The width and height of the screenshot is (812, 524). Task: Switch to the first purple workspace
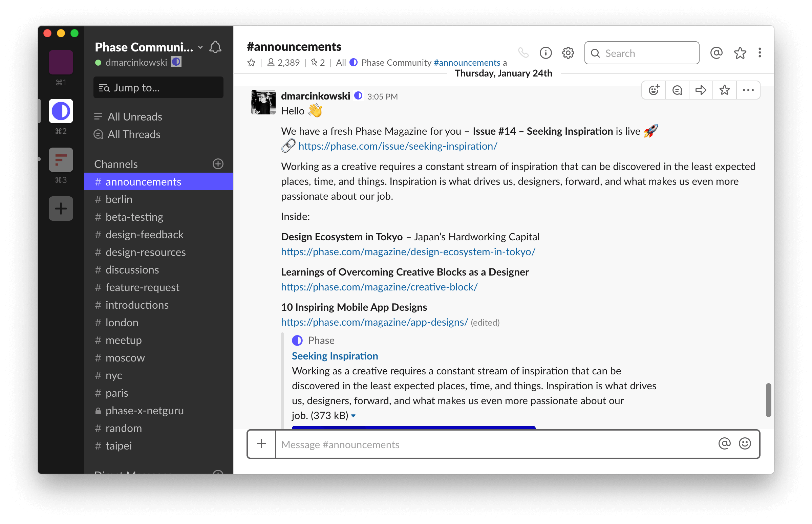(61, 62)
